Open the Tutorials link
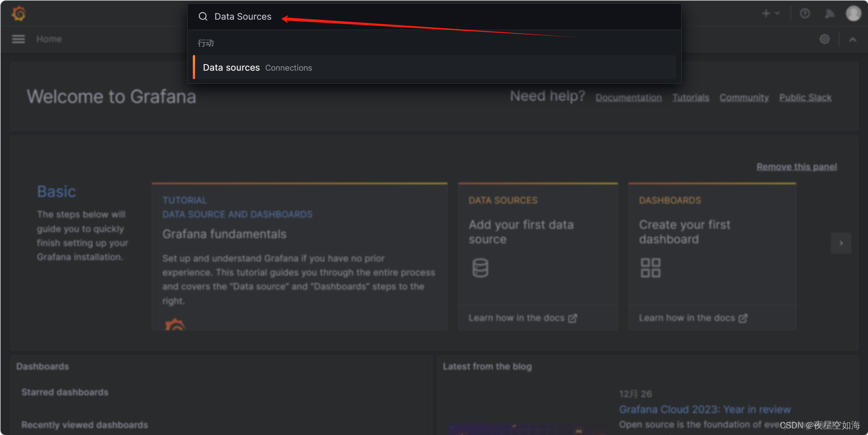This screenshot has height=435, width=868. 691,98
